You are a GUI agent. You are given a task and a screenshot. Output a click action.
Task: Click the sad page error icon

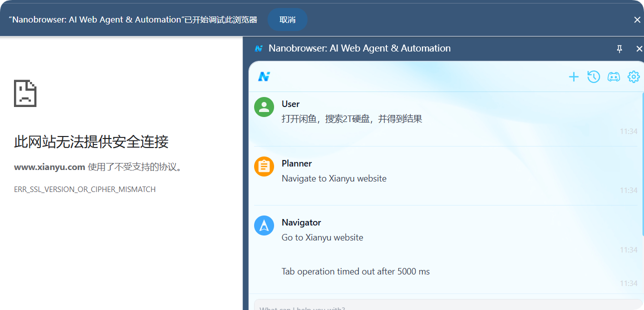click(x=25, y=93)
